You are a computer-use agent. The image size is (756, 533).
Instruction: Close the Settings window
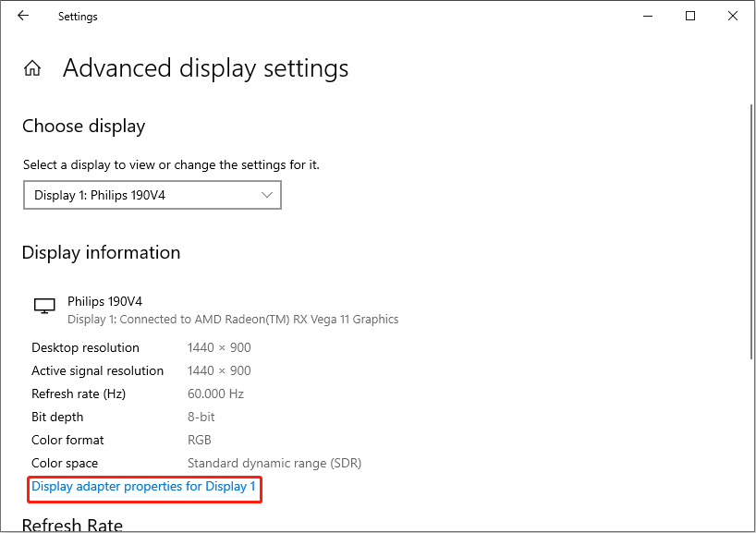tap(733, 16)
